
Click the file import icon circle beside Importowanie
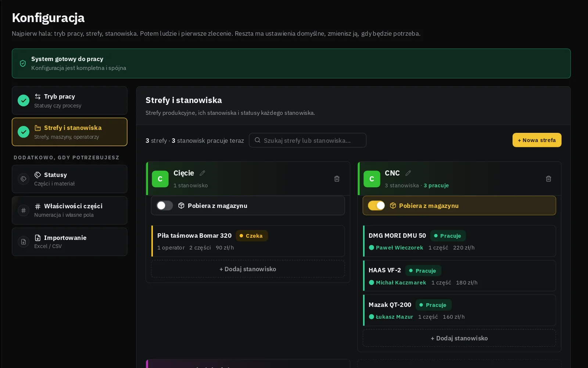click(x=24, y=242)
